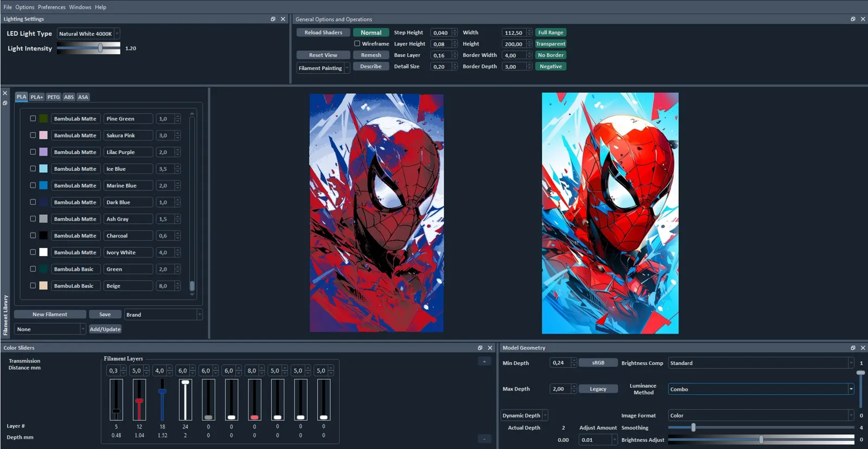Viewport: 868px width, 449px height.
Task: Click the Width input field
Action: [x=514, y=33]
